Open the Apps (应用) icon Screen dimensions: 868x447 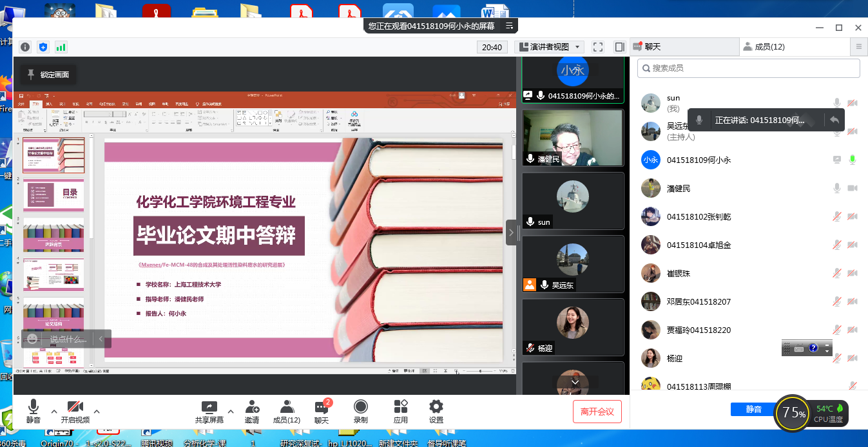coord(401,412)
